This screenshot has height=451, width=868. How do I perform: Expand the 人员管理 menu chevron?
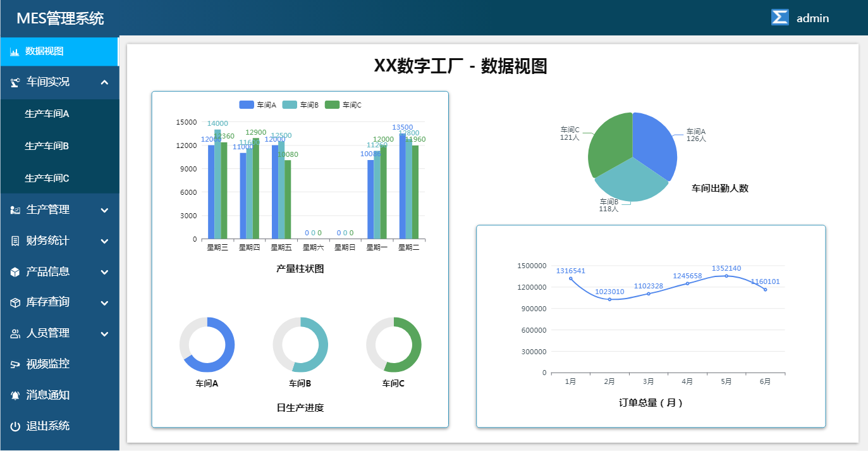(104, 333)
